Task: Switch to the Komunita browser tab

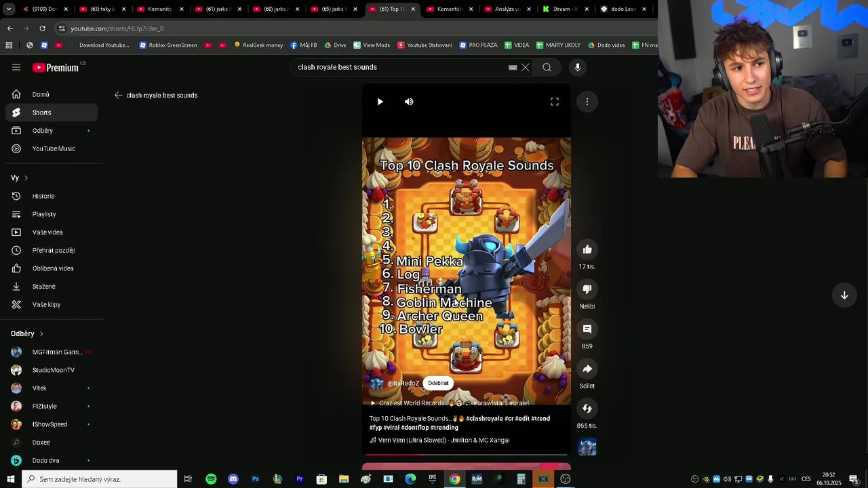Action: tap(159, 9)
